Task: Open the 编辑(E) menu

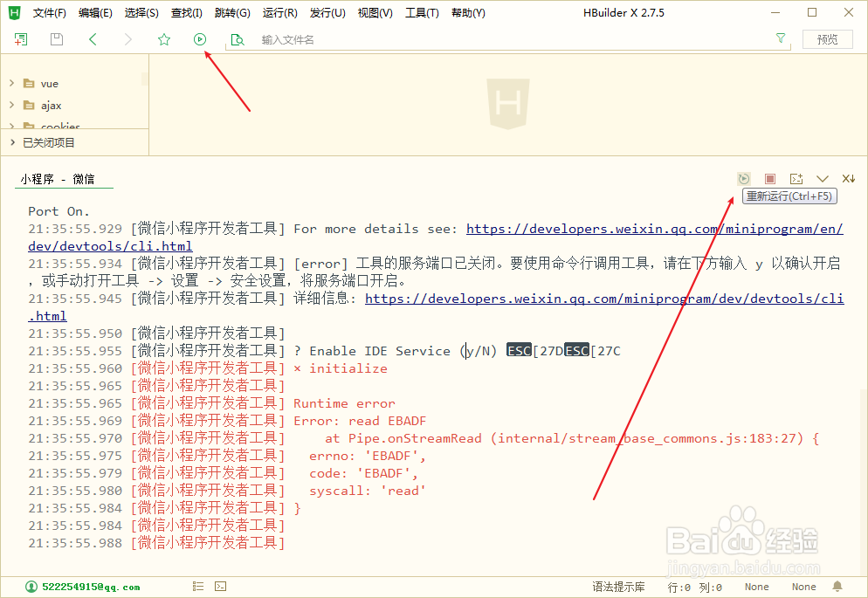Action: click(95, 13)
